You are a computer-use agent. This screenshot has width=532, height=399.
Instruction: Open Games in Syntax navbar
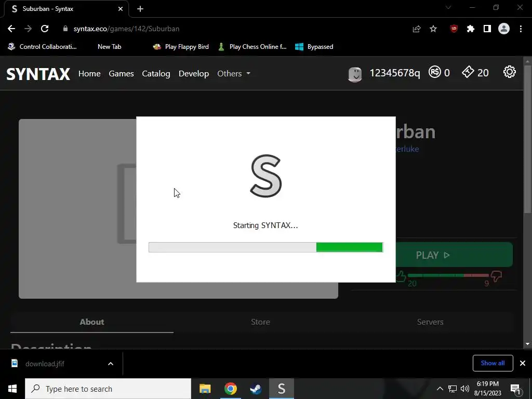121,74
